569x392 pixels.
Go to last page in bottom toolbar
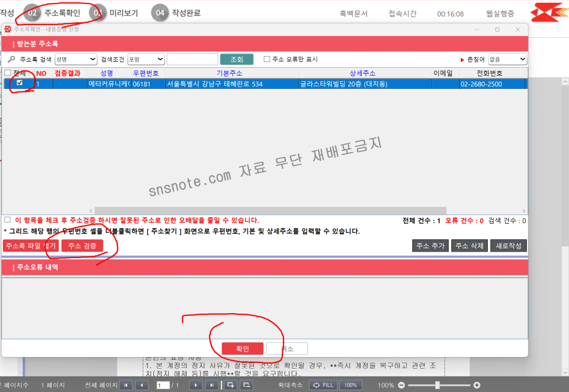click(212, 385)
